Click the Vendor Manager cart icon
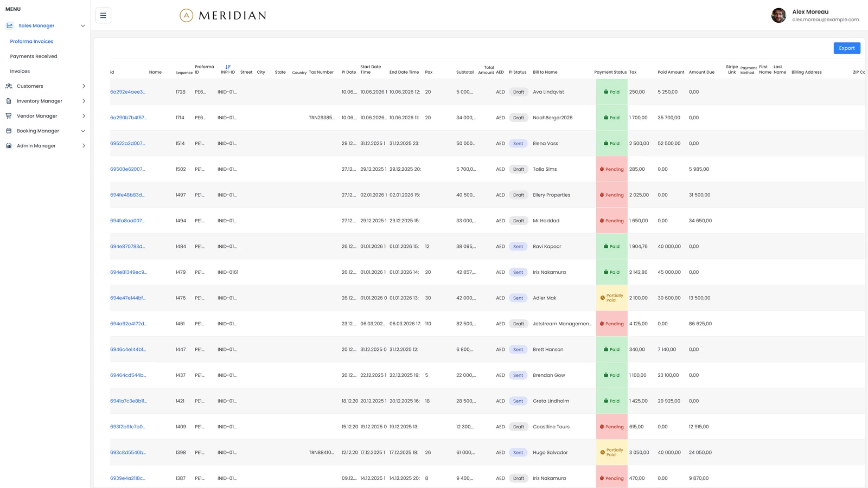This screenshot has height=488, width=868. click(9, 116)
